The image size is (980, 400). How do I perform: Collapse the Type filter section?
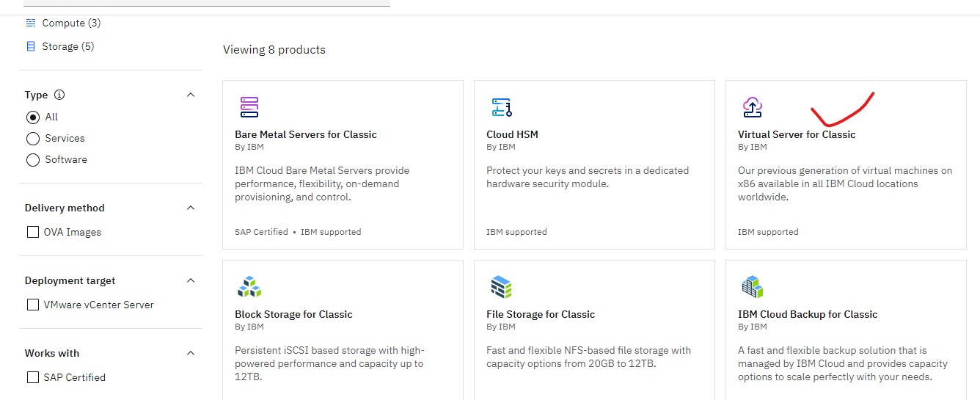tap(191, 95)
